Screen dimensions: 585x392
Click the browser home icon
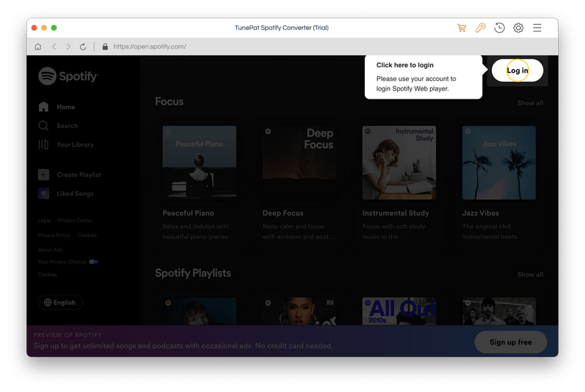(x=38, y=47)
